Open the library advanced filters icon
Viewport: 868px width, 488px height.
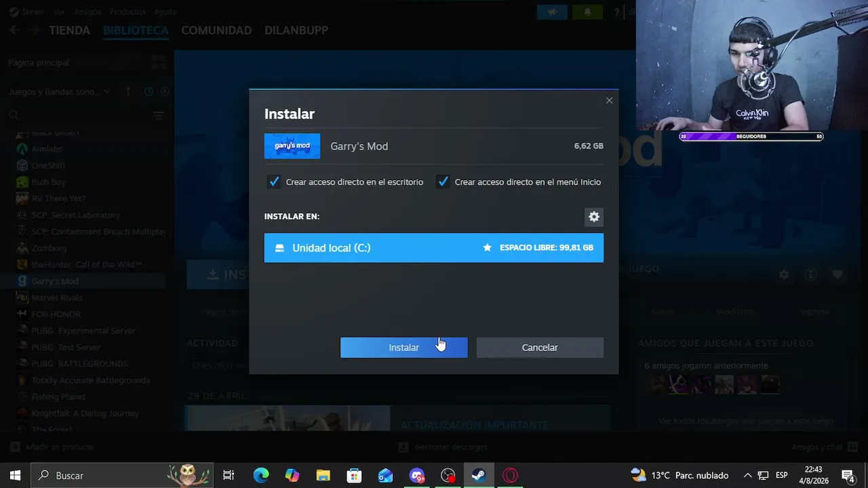click(x=159, y=115)
